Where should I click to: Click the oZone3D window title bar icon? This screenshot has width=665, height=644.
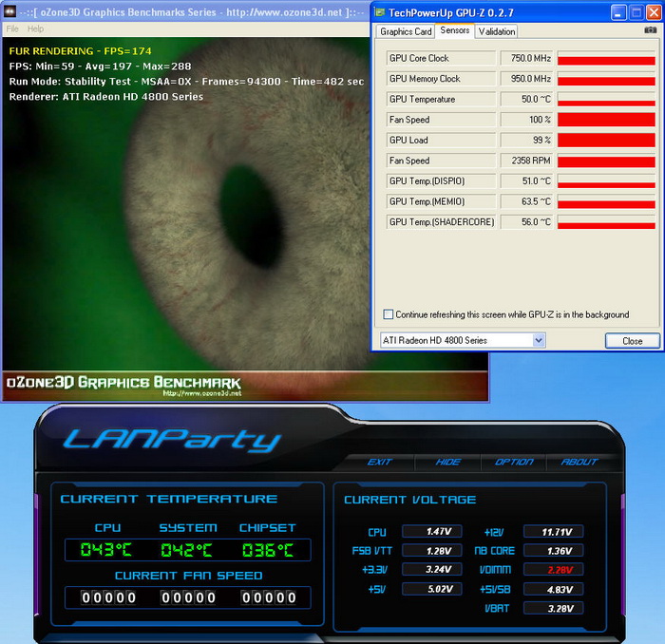tap(9, 11)
